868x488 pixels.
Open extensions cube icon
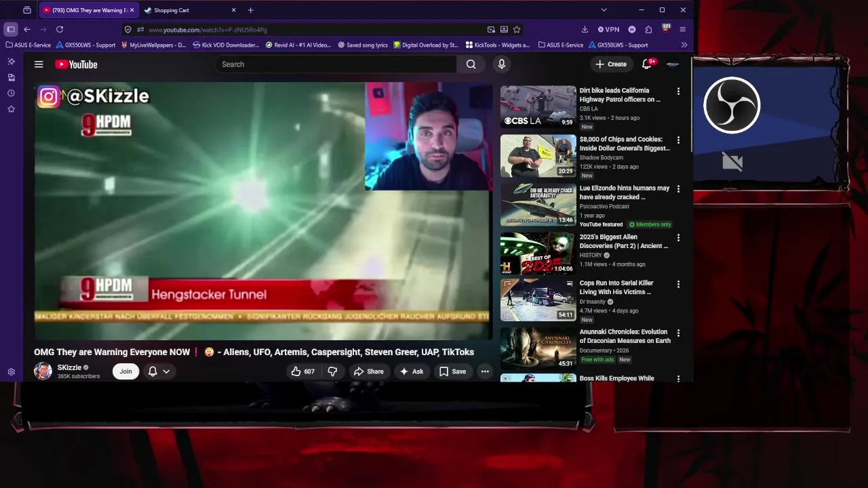coord(648,29)
